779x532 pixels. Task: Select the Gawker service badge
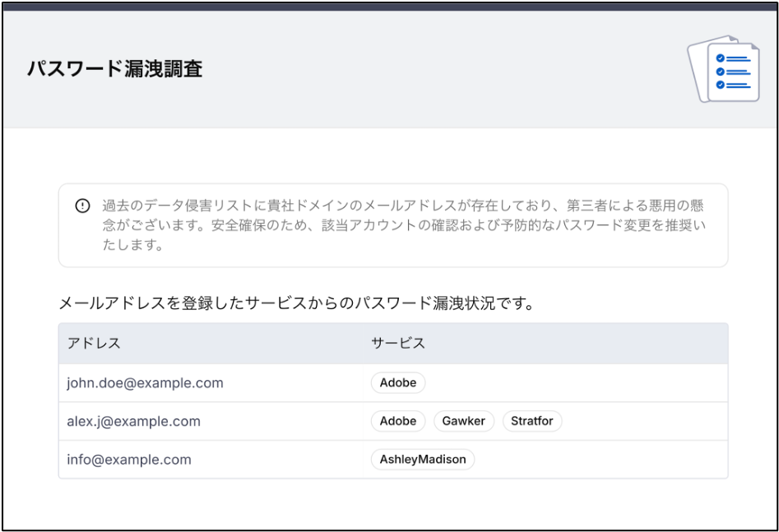tap(464, 421)
